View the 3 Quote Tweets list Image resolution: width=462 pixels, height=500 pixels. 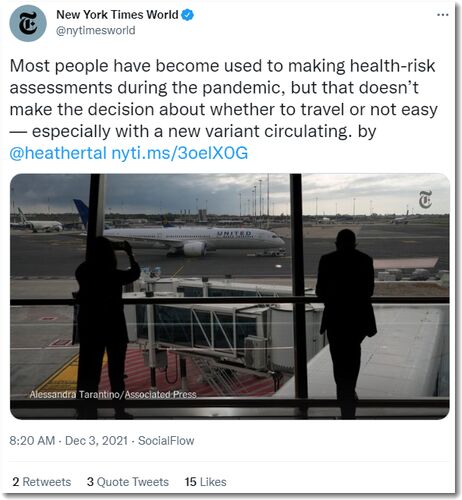click(x=128, y=482)
